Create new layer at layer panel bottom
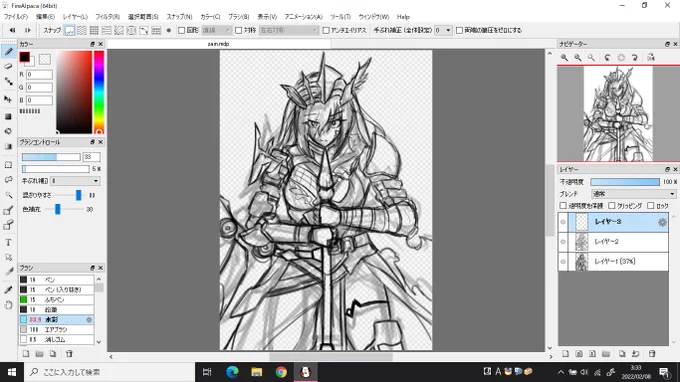 [565, 354]
